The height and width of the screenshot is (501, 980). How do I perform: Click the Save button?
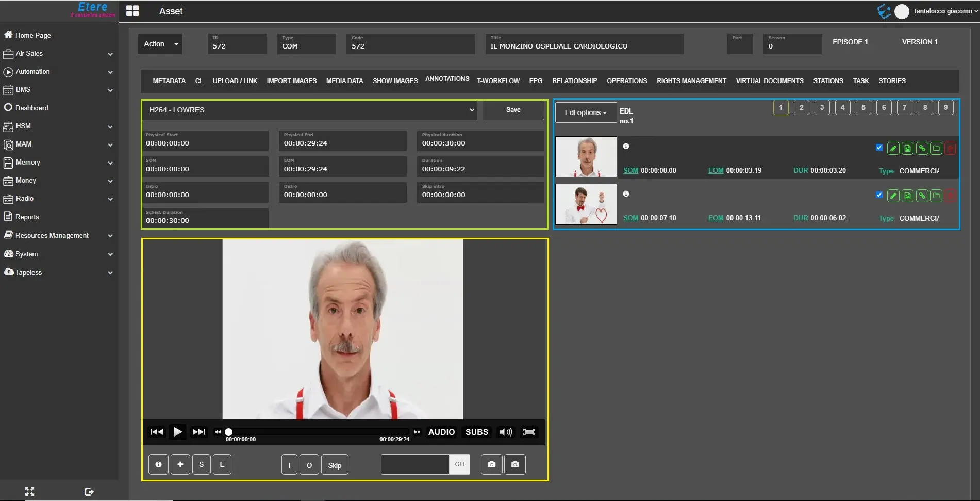(513, 110)
